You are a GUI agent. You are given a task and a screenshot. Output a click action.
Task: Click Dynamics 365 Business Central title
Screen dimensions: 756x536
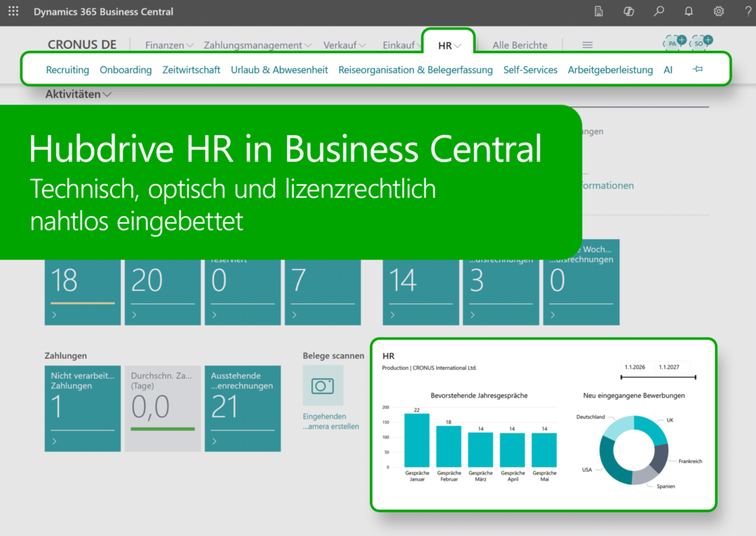click(103, 12)
